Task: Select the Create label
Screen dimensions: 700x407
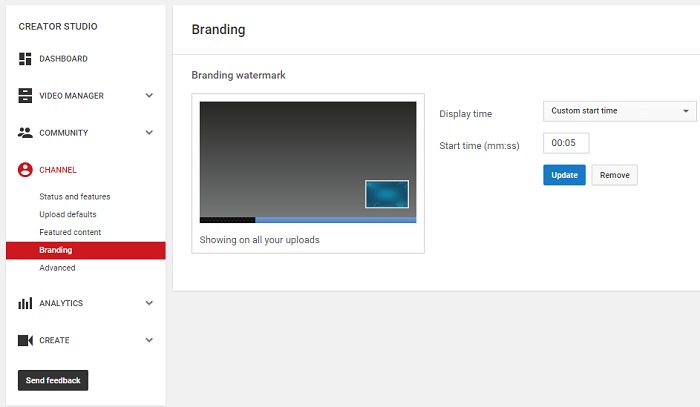Action: coord(54,340)
